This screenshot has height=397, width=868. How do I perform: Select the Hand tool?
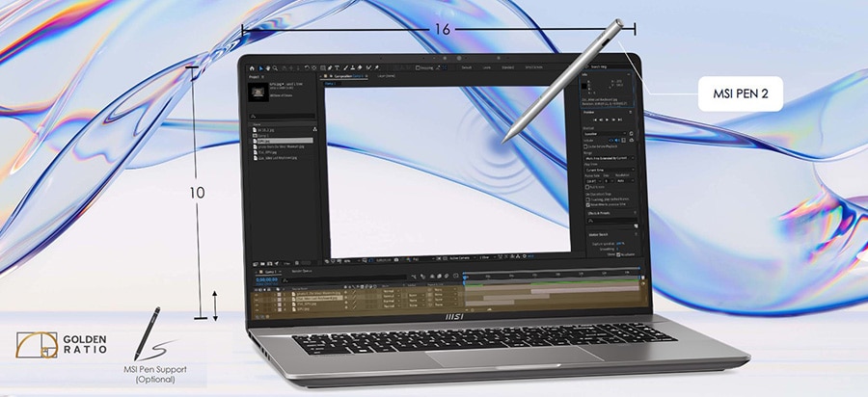pos(268,68)
